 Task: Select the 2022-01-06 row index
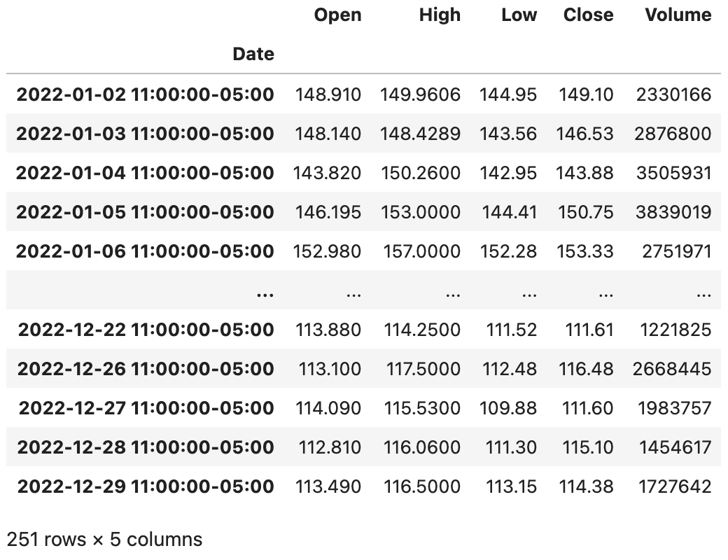(x=145, y=251)
